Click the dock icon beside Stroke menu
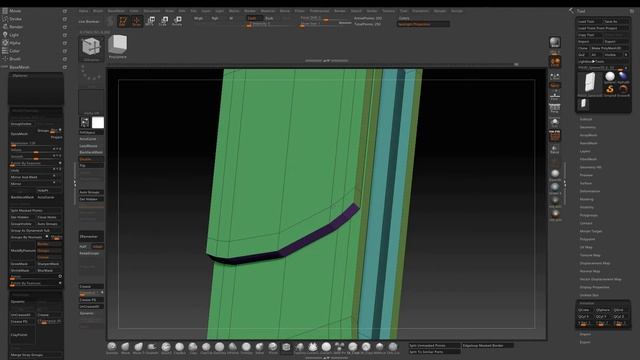This screenshot has height=360, width=640. pyautogui.click(x=64, y=19)
